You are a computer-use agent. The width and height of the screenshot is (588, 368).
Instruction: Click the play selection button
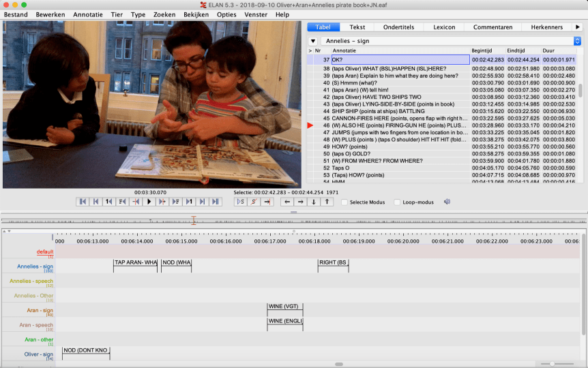240,202
